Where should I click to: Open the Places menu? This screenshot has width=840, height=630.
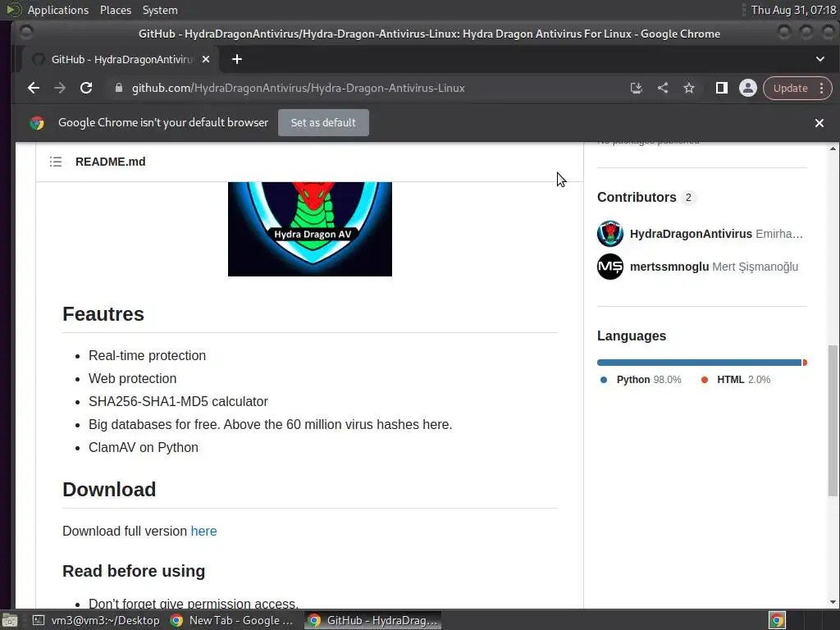click(115, 10)
